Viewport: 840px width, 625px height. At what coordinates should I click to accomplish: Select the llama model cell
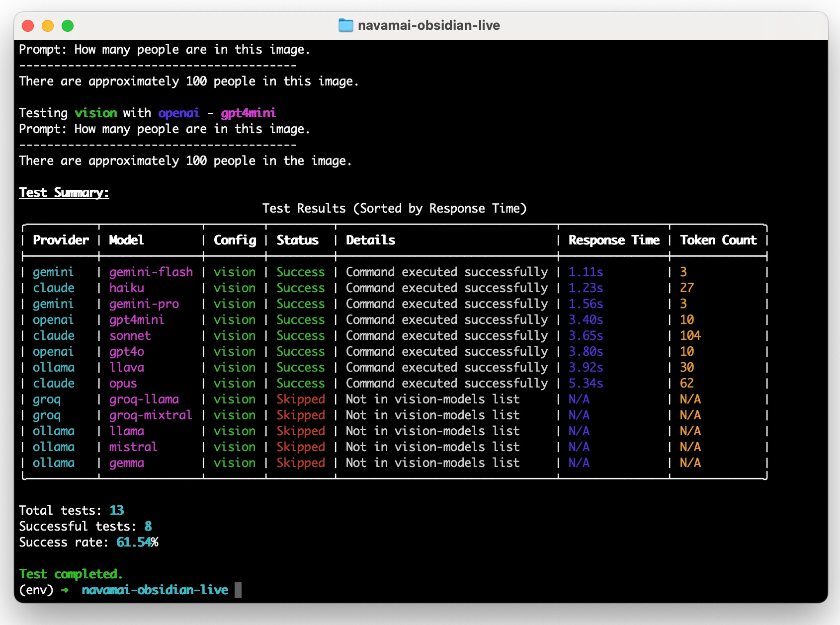[x=127, y=431]
